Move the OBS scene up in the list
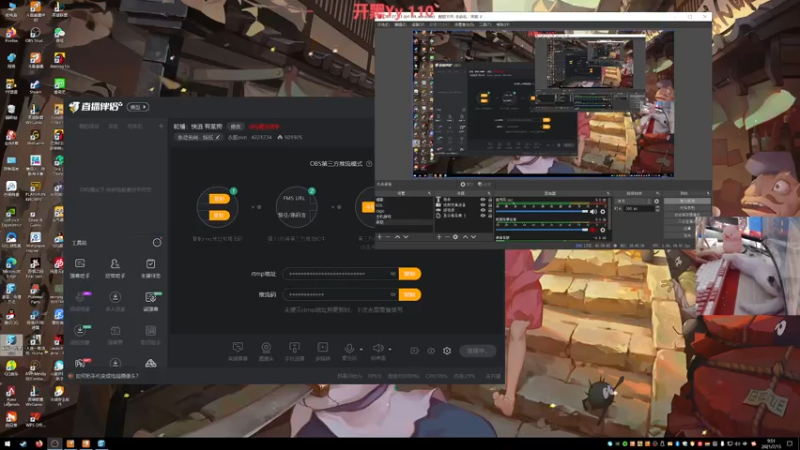Screen dimensions: 800x450 [x=397, y=237]
